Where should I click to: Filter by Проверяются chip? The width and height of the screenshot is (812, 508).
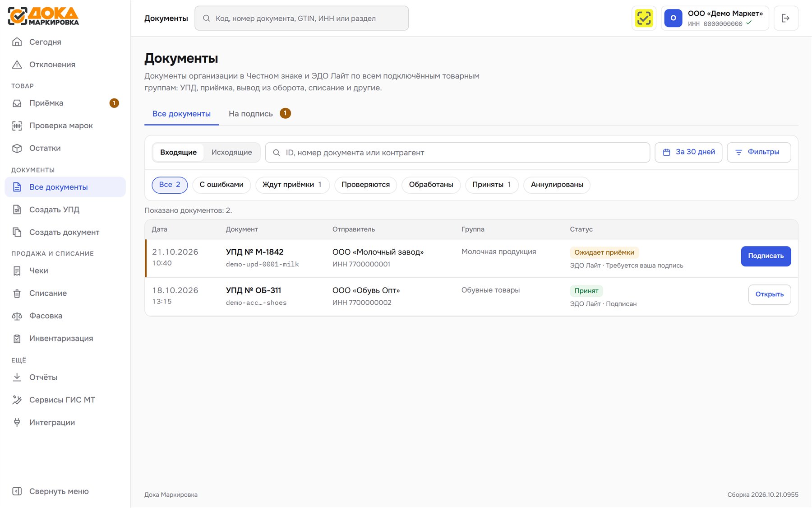point(365,185)
